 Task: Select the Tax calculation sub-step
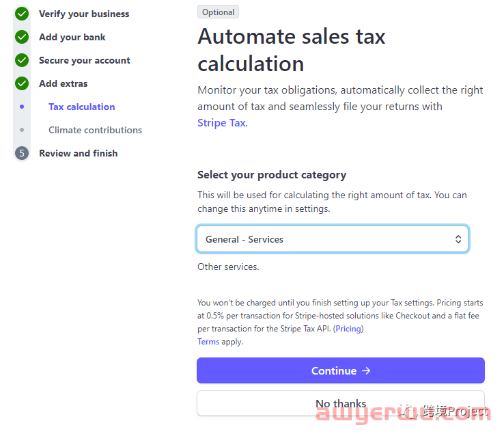coord(82,107)
